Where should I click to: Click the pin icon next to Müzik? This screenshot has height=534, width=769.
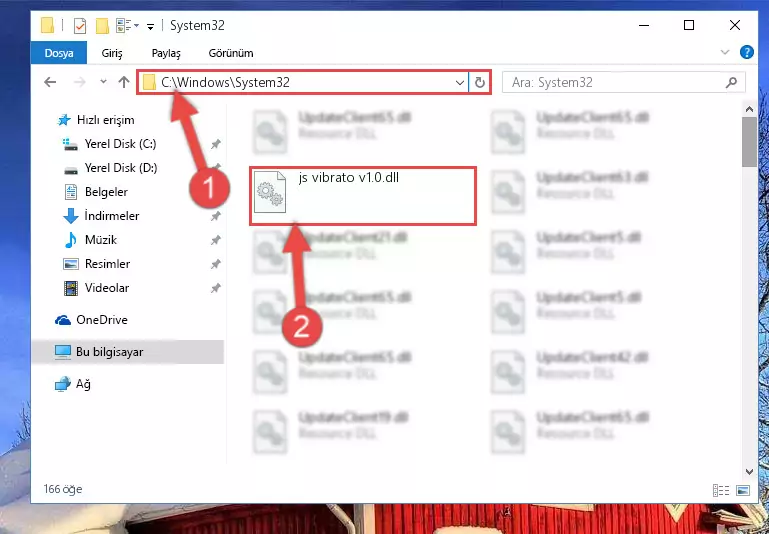pyautogui.click(x=215, y=240)
